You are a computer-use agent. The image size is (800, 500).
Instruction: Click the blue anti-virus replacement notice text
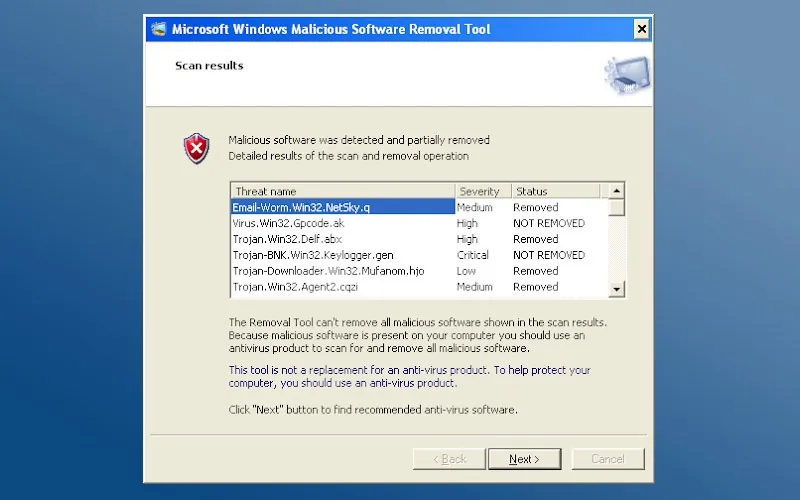409,377
